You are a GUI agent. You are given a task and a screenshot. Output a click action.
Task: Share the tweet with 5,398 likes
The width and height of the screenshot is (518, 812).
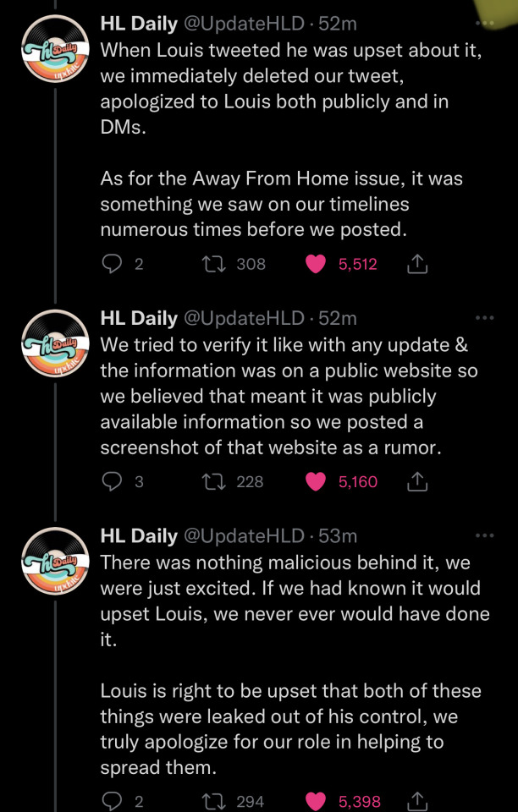tap(417, 802)
